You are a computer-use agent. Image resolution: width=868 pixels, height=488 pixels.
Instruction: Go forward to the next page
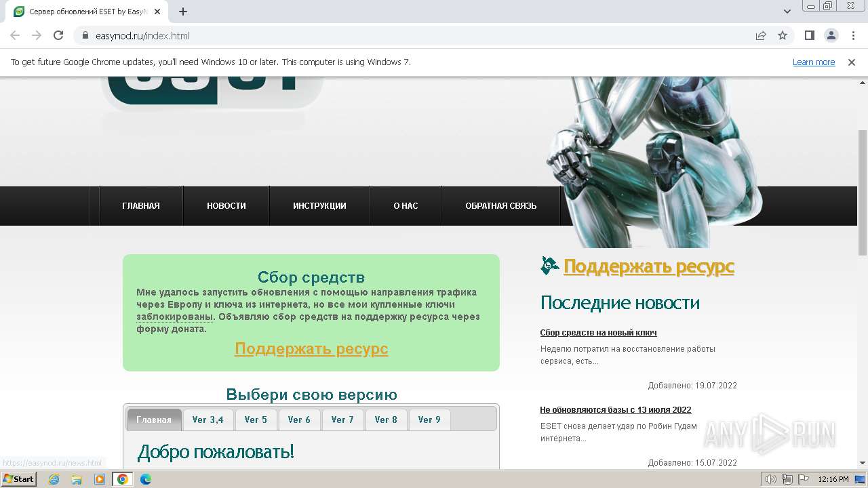coord(37,36)
